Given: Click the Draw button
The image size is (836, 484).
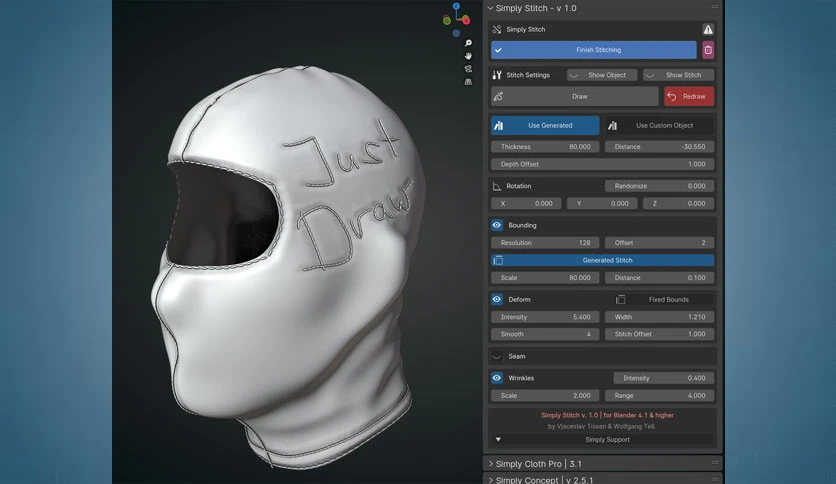Looking at the screenshot, I should click(x=575, y=96).
